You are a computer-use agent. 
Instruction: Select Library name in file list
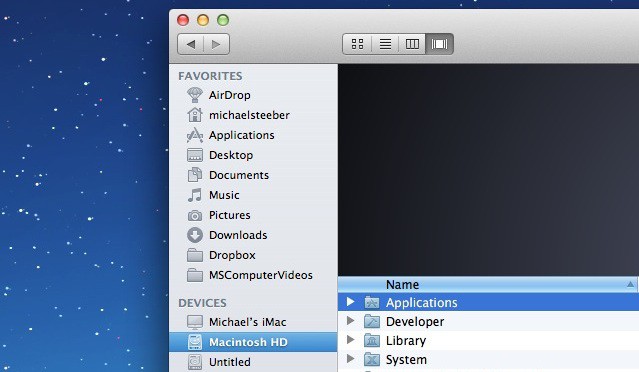pos(406,341)
